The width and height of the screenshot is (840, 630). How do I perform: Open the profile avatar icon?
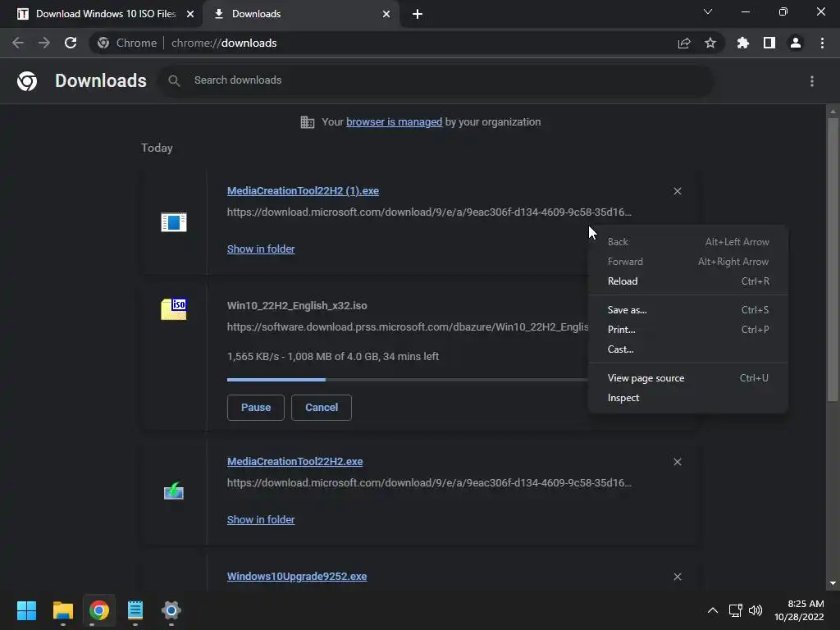796,43
